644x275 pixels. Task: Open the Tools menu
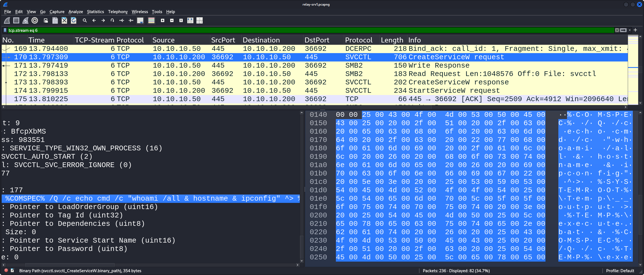click(x=157, y=12)
